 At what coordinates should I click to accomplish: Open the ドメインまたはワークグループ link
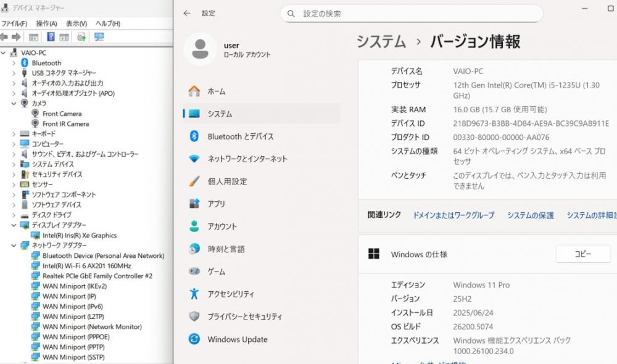pyautogui.click(x=453, y=215)
